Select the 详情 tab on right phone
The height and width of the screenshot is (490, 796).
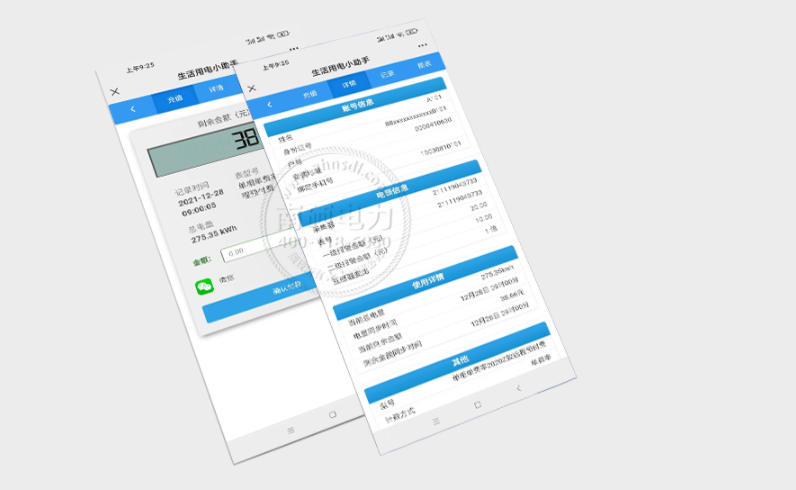[348, 84]
